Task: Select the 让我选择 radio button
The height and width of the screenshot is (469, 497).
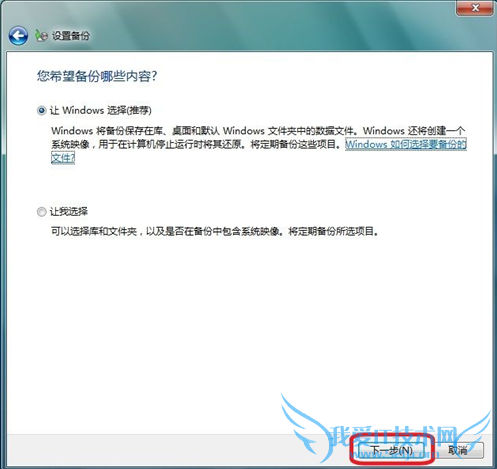Action: pyautogui.click(x=41, y=212)
